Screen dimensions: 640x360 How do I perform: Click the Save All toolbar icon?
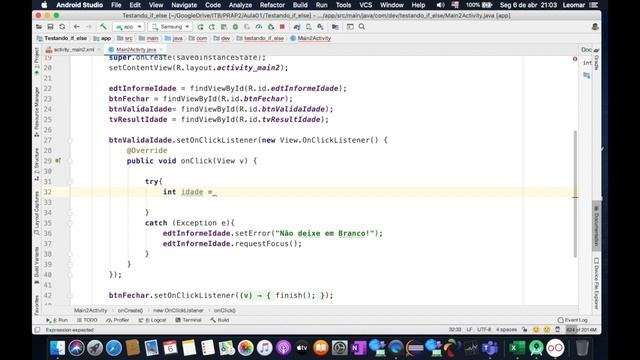click(50, 27)
